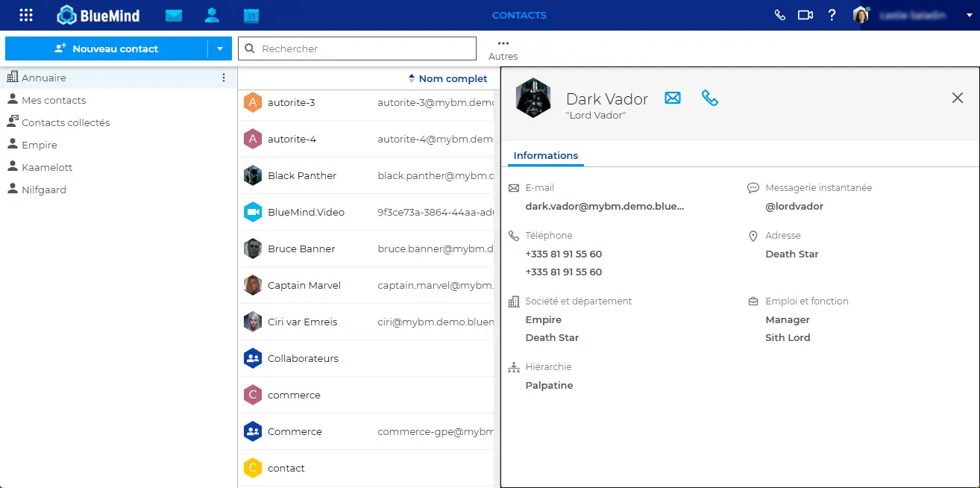Click the user avatar in top bar

tap(861, 15)
